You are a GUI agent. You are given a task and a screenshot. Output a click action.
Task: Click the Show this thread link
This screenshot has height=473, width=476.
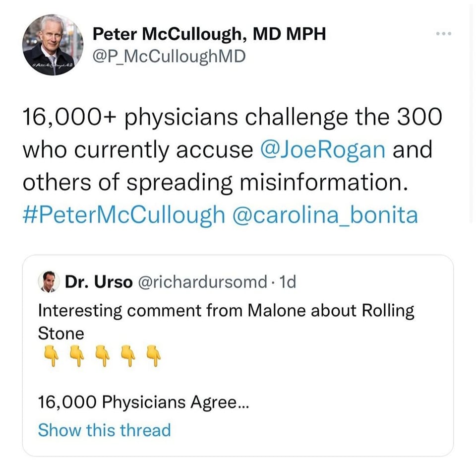point(104,429)
